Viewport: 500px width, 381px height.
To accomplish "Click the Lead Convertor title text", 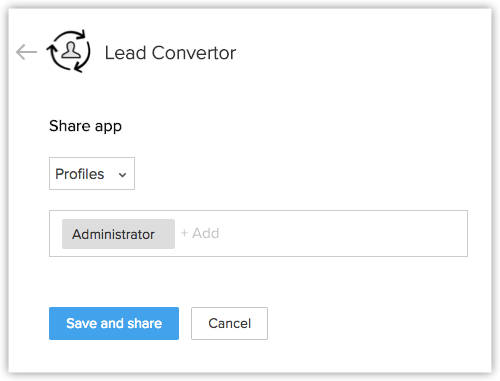I will [x=170, y=53].
